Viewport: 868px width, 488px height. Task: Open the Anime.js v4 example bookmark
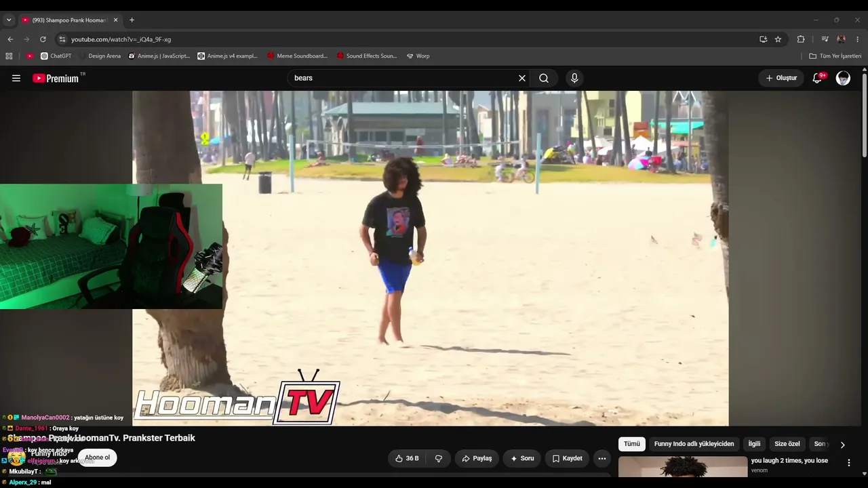[228, 56]
